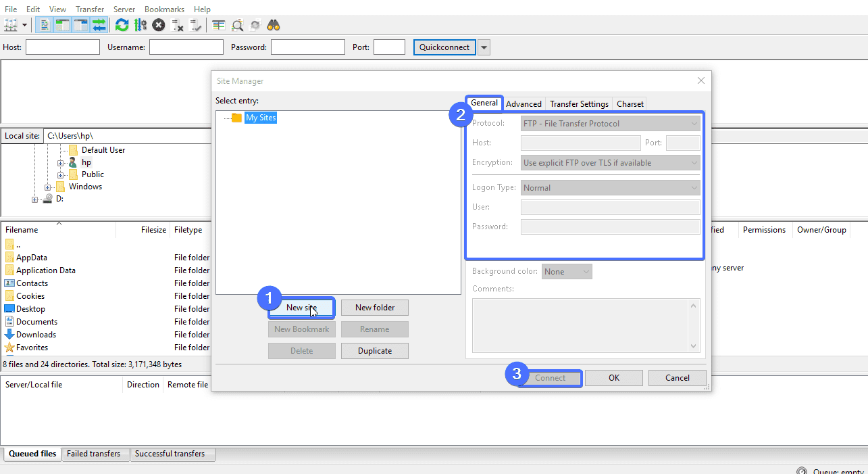Viewport: 868px width, 474px height.
Task: Switch to the Transfer Settings tab
Action: pyautogui.click(x=579, y=103)
